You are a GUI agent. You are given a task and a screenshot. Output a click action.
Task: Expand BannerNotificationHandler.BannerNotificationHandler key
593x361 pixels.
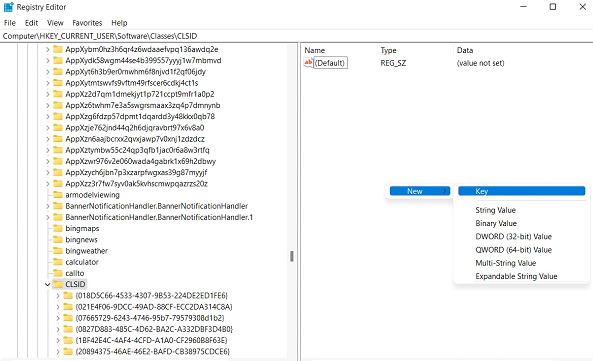[47, 206]
